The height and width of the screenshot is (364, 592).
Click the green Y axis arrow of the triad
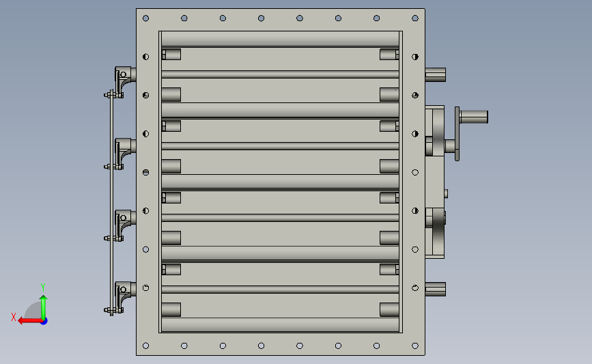pyautogui.click(x=44, y=307)
